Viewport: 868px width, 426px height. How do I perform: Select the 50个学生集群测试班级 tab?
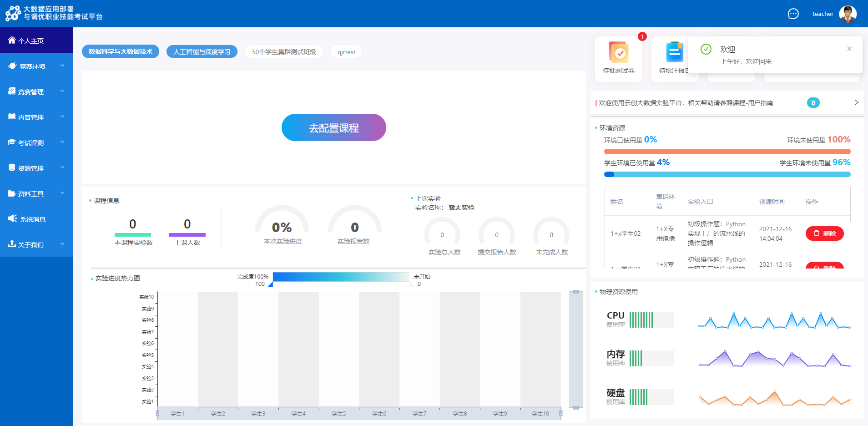coord(284,52)
